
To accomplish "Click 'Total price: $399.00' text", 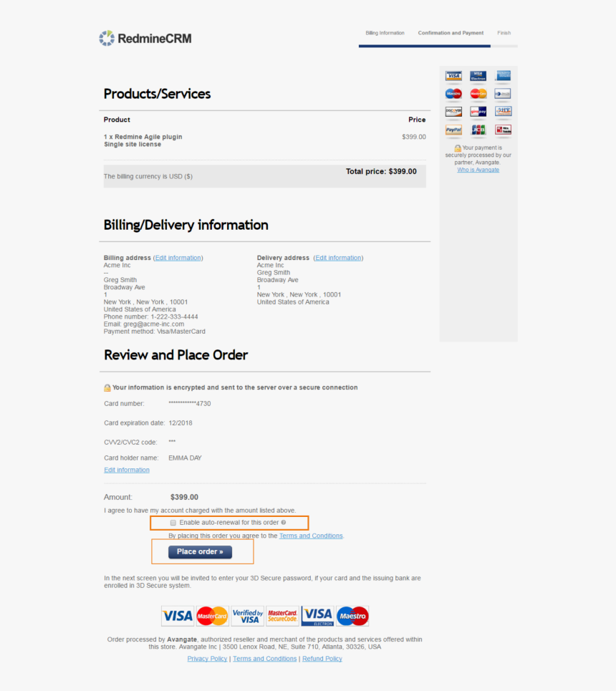I will click(381, 171).
